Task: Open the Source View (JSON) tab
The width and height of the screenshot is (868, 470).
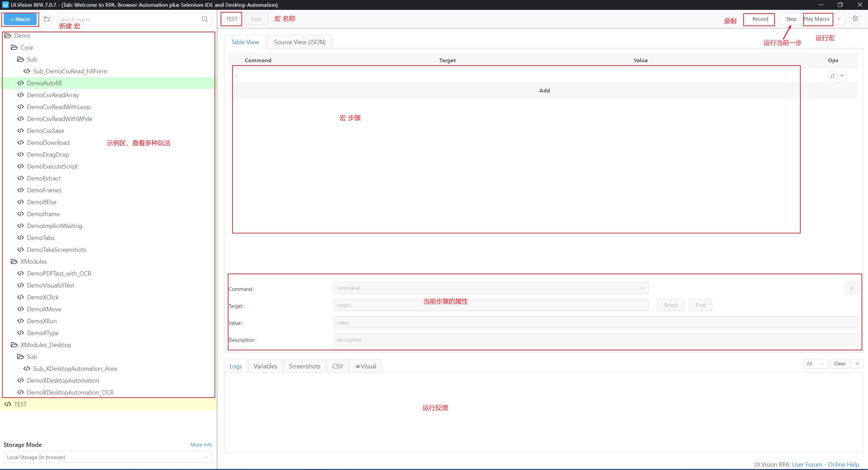Action: (300, 42)
